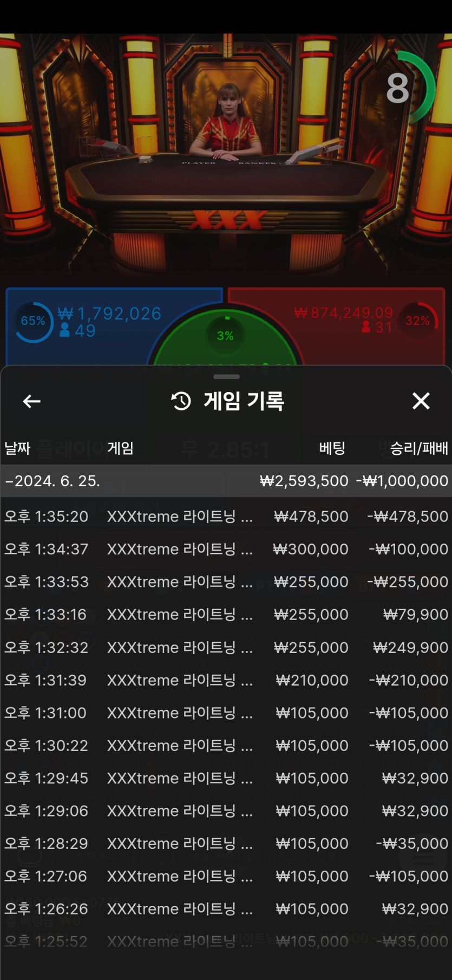Tap the total loss -₩1,000,000

(x=402, y=481)
